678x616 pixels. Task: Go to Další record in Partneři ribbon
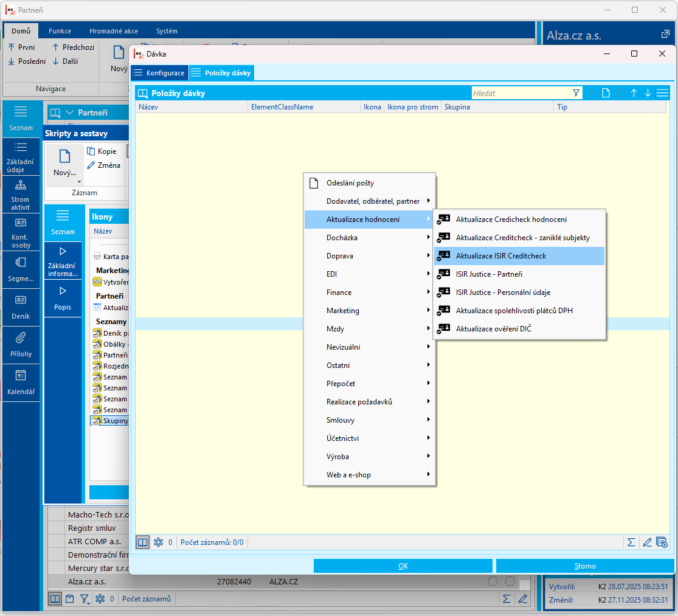tap(65, 61)
